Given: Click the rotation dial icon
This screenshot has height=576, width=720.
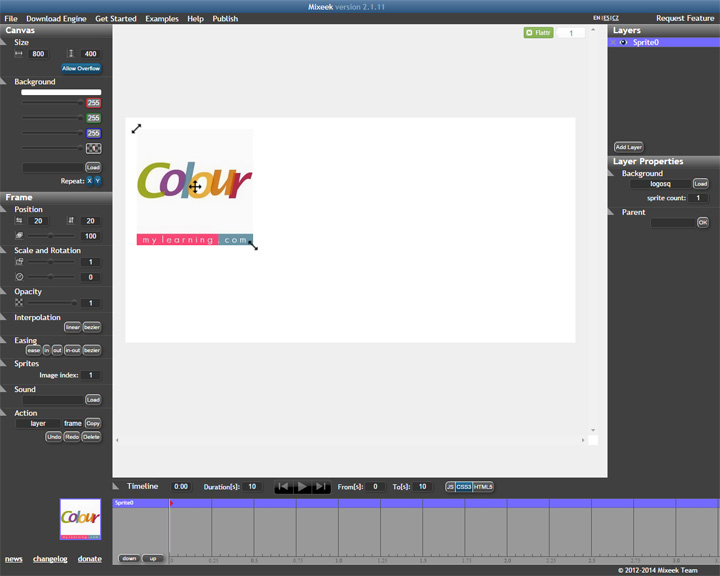Looking at the screenshot, I should [x=19, y=277].
